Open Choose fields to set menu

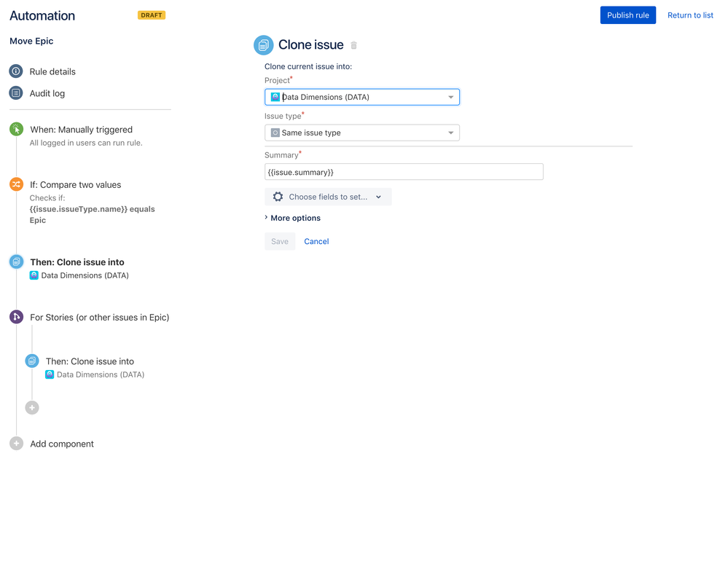328,197
